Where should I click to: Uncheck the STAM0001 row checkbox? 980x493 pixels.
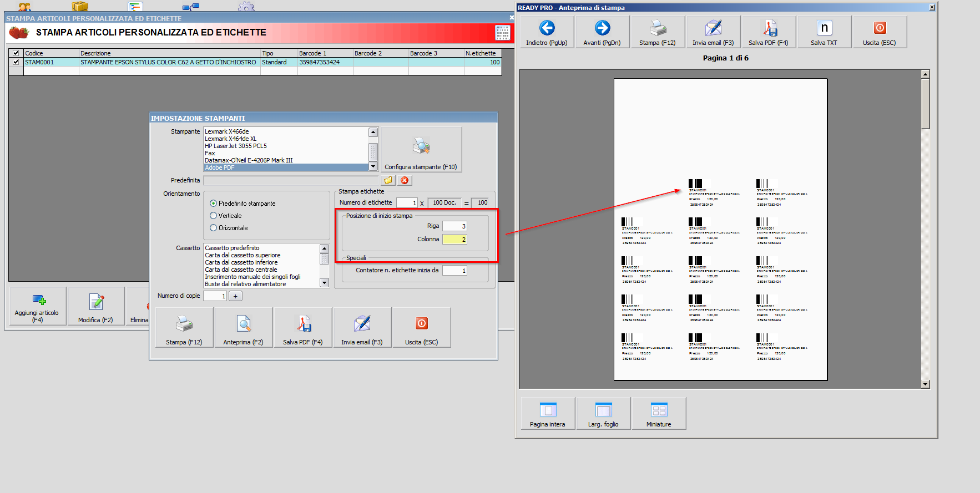pyautogui.click(x=16, y=62)
